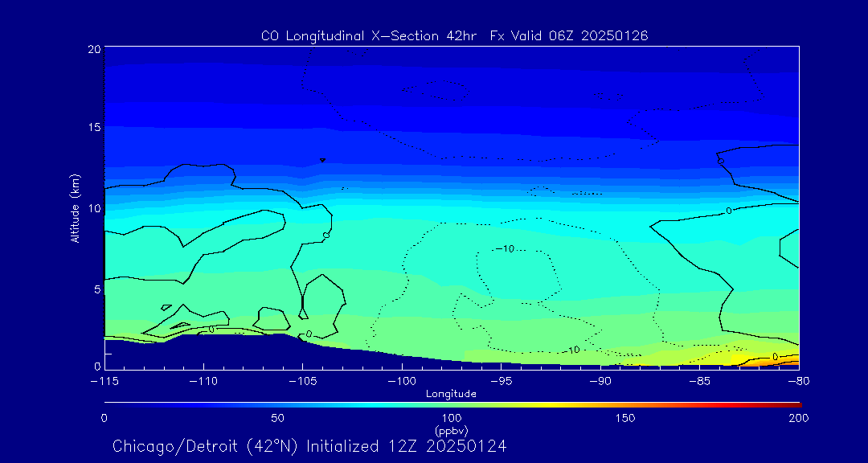Click the '-115' longitude axis tick label
868x463 pixels.
coord(104,382)
